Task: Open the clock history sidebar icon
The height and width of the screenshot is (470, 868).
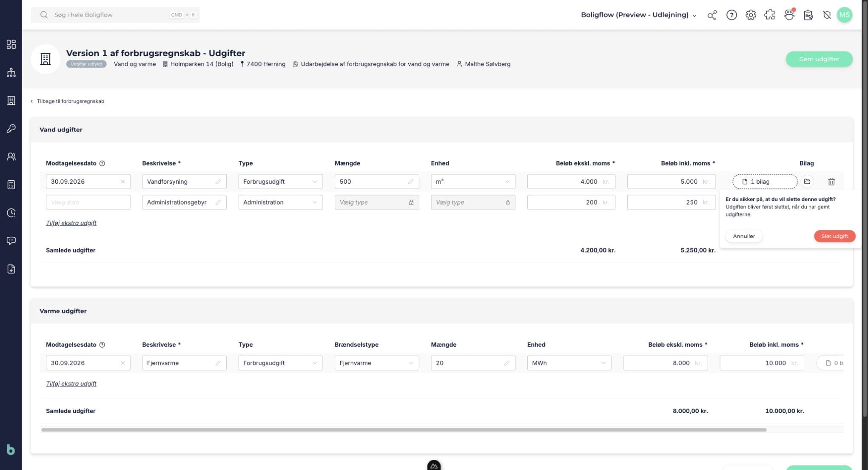Action: pyautogui.click(x=11, y=213)
